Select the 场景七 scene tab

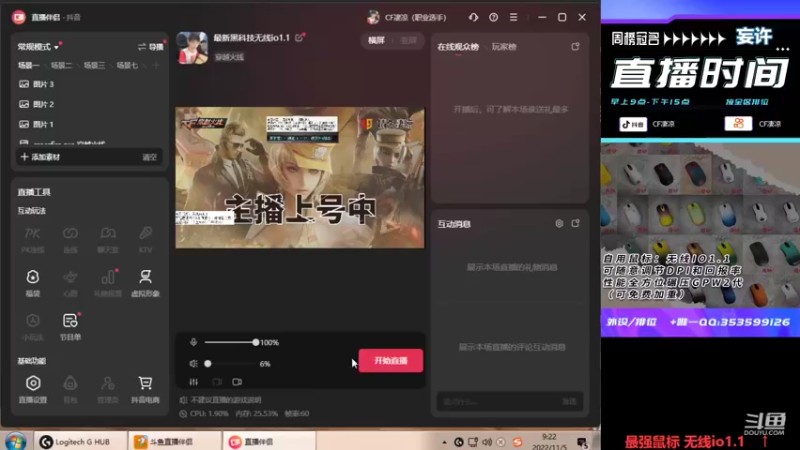[127, 65]
